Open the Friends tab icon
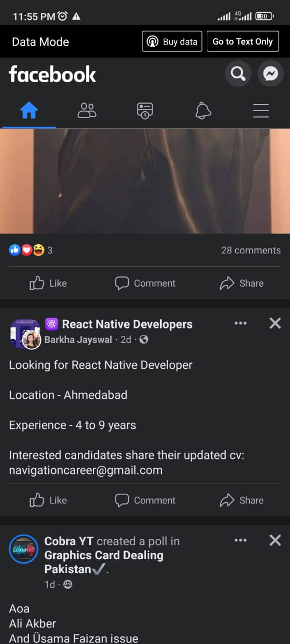The width and height of the screenshot is (290, 644). coord(86,111)
